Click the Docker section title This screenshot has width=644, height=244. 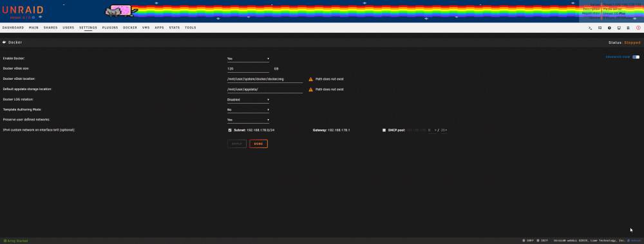tap(15, 42)
